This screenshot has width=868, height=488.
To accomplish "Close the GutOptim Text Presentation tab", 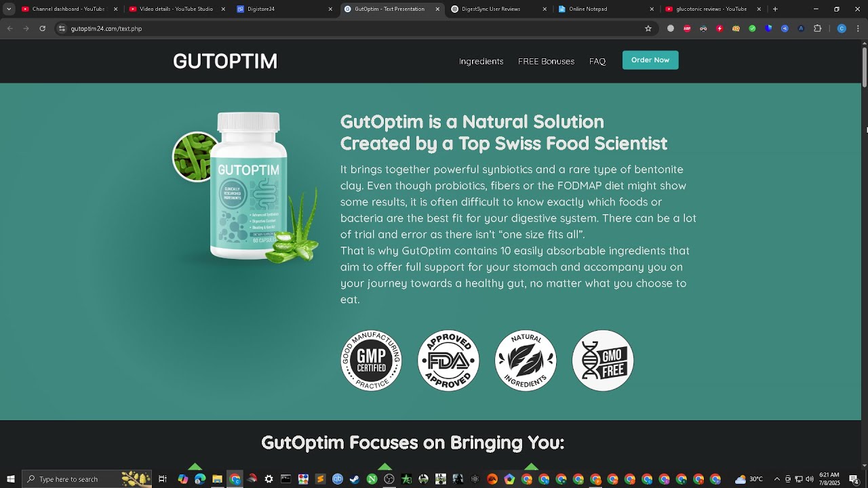I will [437, 9].
